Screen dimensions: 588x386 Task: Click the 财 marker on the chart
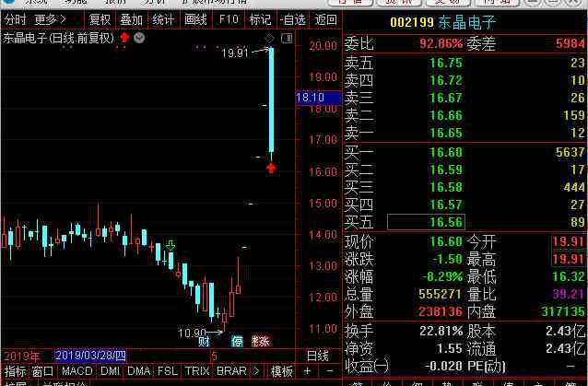pyautogui.click(x=204, y=341)
